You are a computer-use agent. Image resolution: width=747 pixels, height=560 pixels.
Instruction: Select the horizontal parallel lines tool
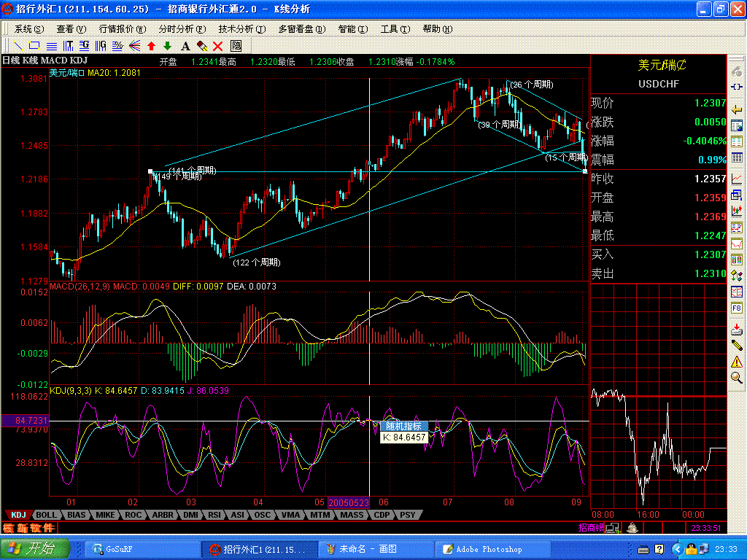click(x=52, y=46)
